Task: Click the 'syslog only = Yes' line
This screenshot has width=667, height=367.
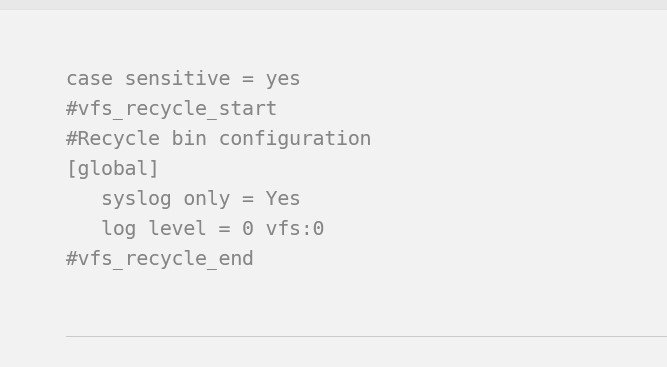Action: [x=201, y=199]
